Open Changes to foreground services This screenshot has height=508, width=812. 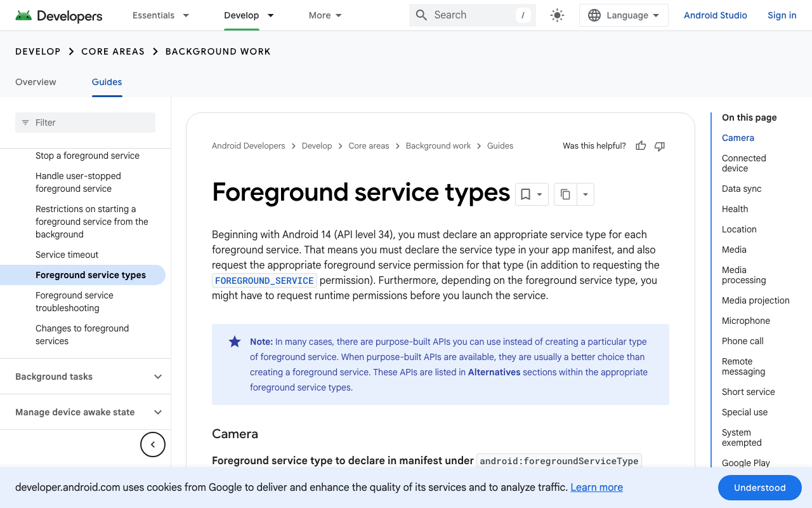tap(82, 335)
